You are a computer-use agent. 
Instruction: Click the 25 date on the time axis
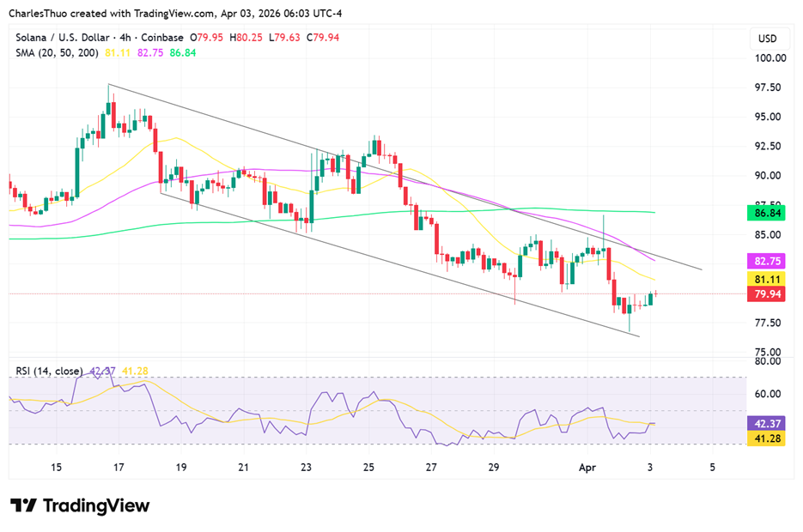pos(368,468)
